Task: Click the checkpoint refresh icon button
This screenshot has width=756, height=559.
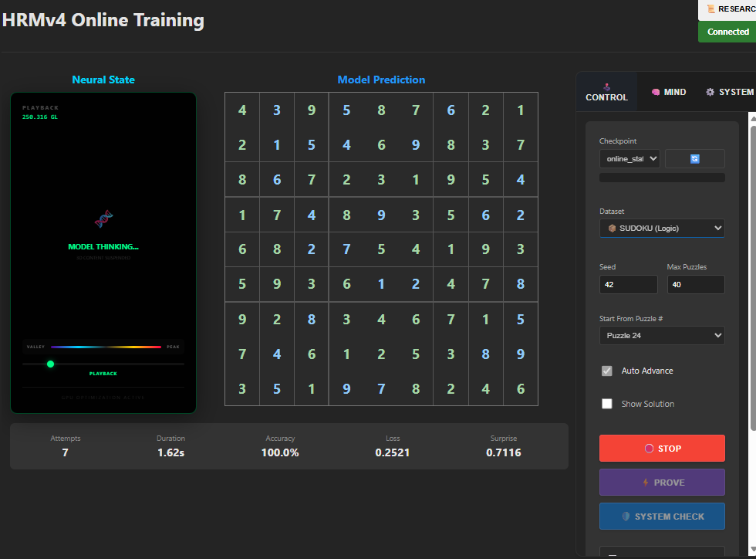Action: [695, 159]
